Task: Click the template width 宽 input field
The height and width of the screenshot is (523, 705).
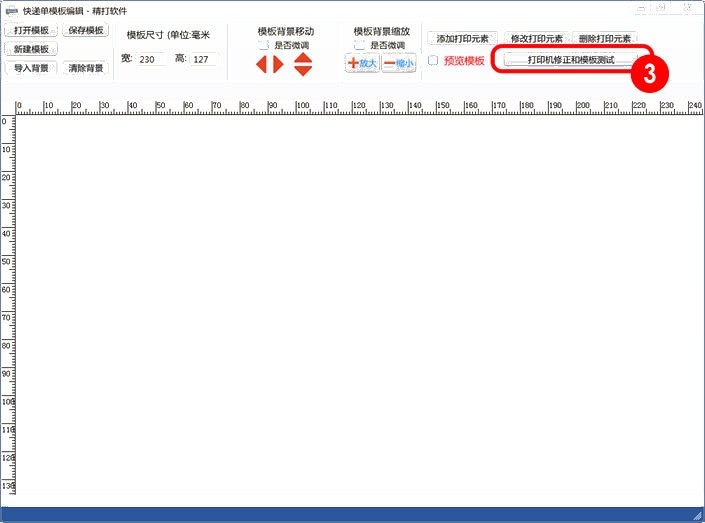Action: pos(151,60)
